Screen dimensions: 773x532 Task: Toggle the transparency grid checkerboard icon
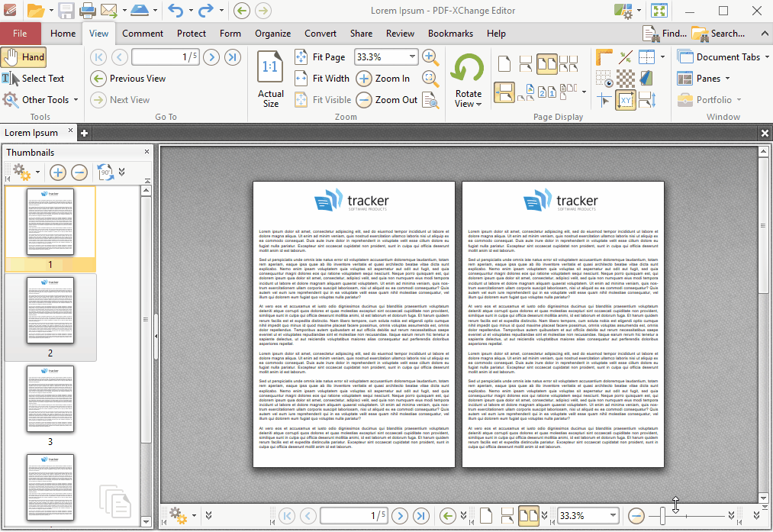click(x=626, y=79)
